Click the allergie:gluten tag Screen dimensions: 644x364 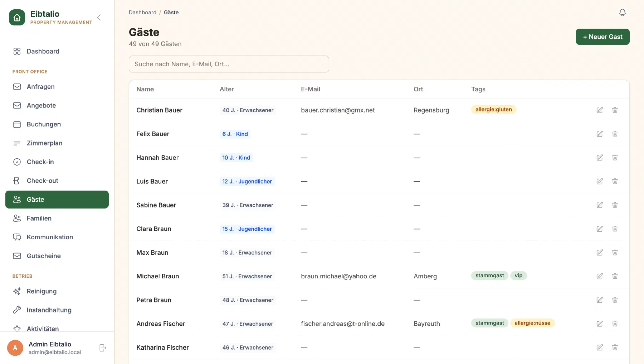click(493, 110)
